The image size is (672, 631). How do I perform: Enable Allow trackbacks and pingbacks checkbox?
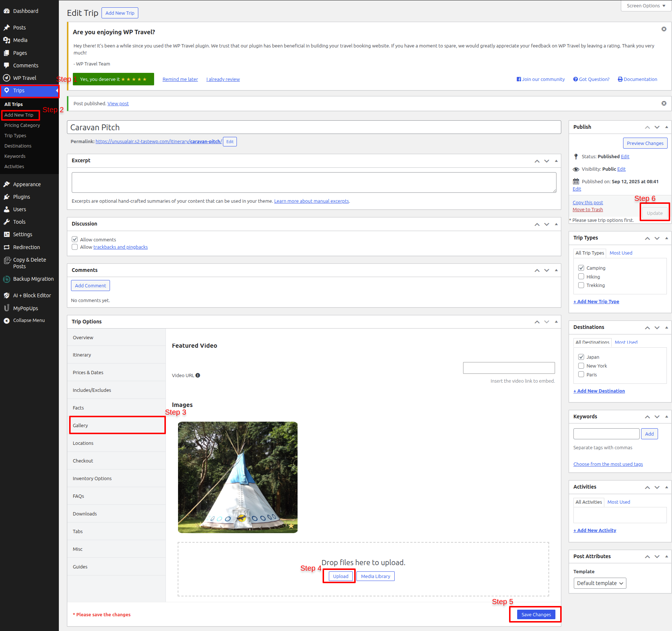point(75,247)
